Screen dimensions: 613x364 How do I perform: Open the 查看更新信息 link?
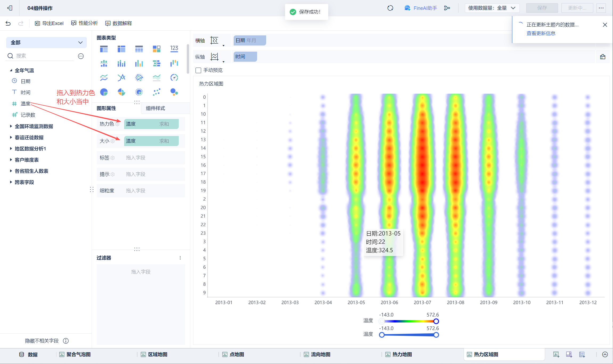541,33
